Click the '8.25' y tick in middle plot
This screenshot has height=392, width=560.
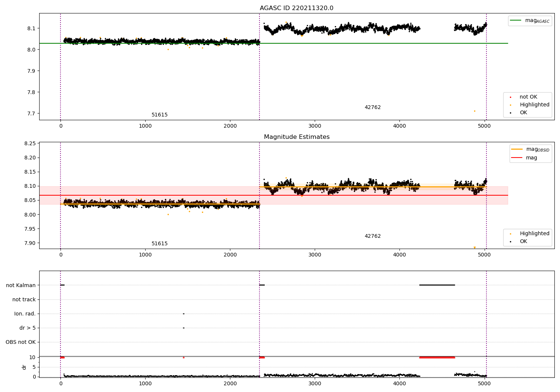(29, 144)
